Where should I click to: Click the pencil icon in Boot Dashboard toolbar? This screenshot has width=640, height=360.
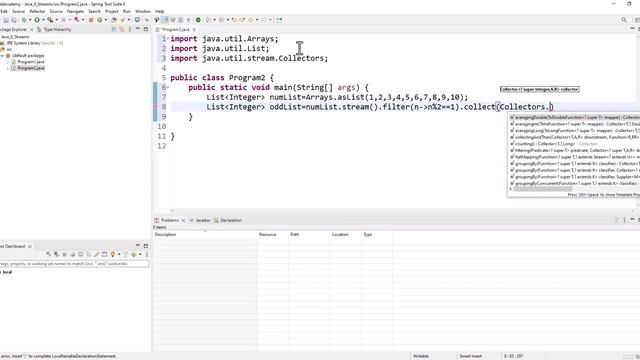tap(97, 254)
